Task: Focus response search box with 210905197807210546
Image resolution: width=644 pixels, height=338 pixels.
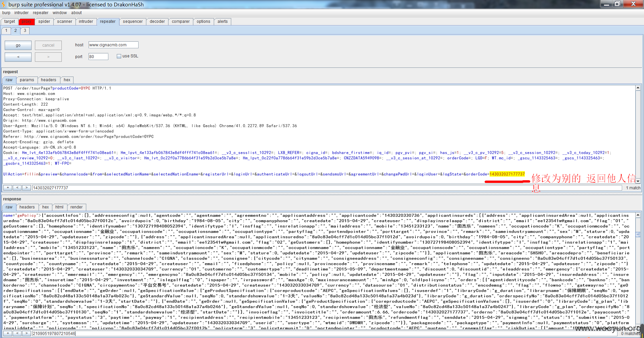Action: click(325, 333)
